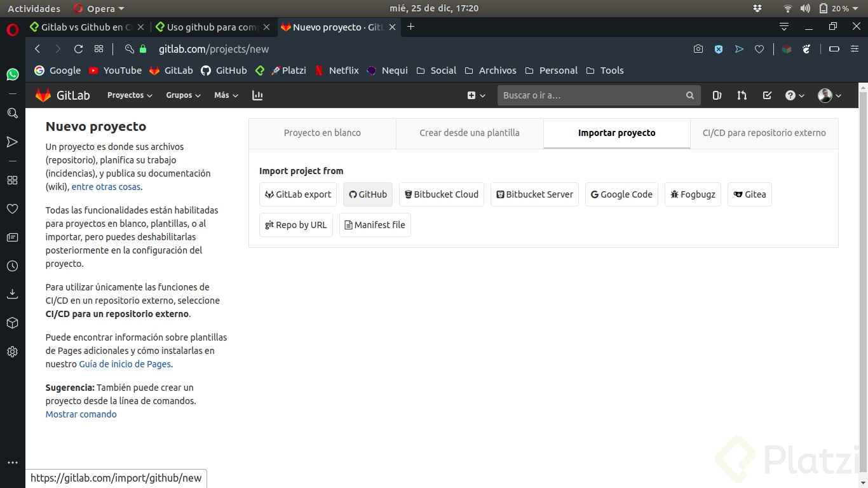
Task: Close the Nuevo proyecto browser tab
Action: click(x=393, y=27)
